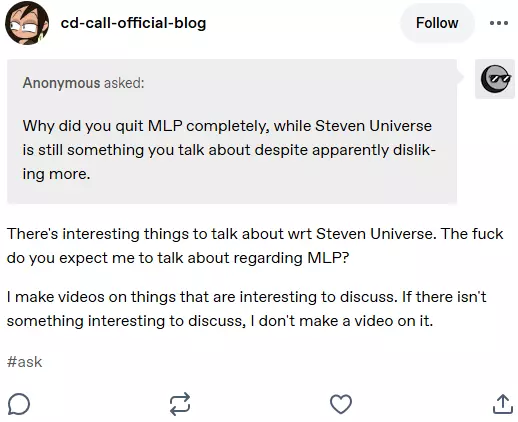This screenshot has height=422, width=518.
Task: Reblog this post with the arrows icon
Action: pyautogui.click(x=180, y=404)
